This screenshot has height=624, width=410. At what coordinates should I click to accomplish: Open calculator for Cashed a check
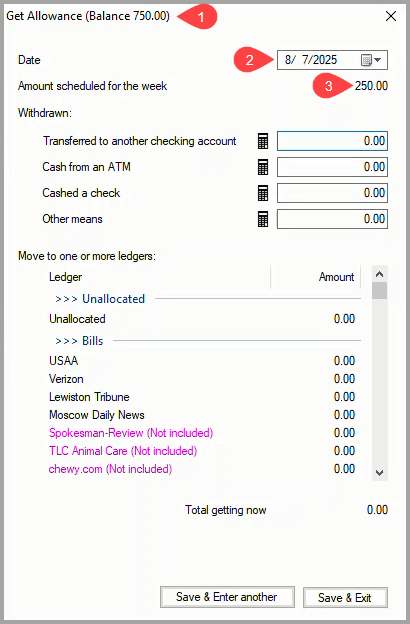(263, 193)
